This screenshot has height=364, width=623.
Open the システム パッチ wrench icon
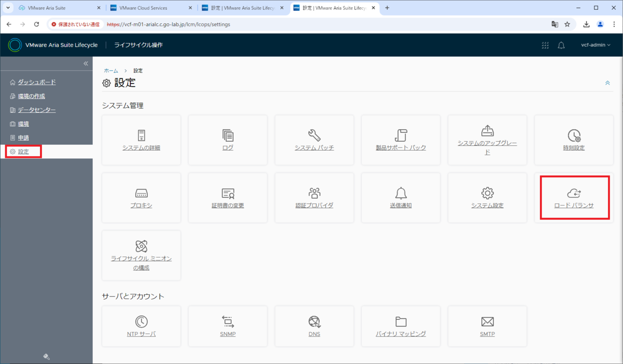(314, 136)
